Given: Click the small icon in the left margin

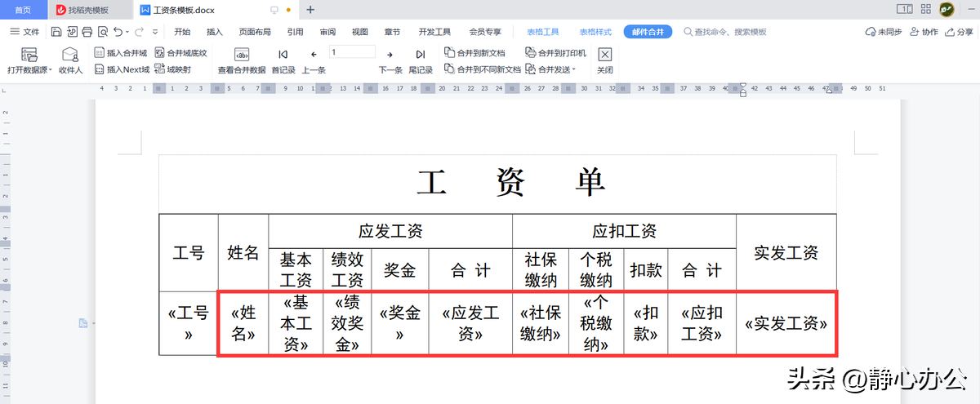Looking at the screenshot, I should (82, 324).
